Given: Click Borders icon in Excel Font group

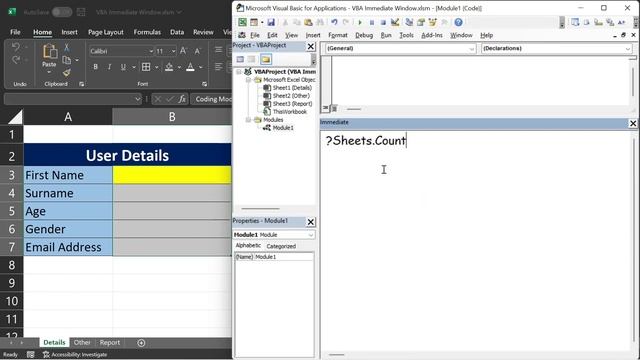Looking at the screenshot, I should coord(146,67).
